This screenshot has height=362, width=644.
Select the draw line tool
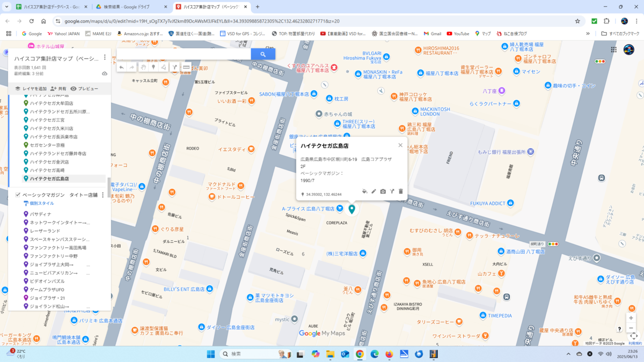[164, 67]
